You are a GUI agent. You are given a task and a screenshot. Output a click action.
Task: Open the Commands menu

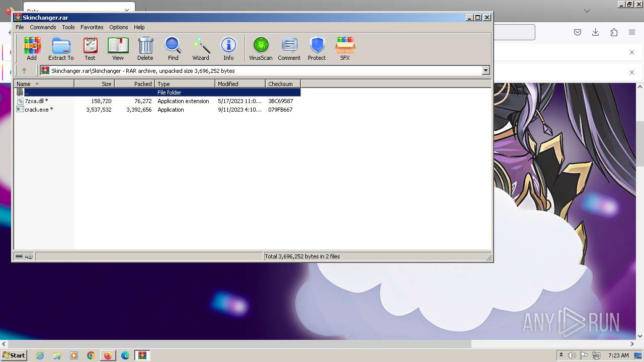(x=43, y=27)
